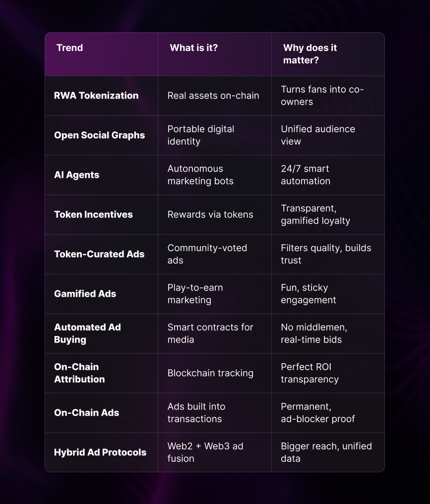Select the "Hybrid Ad Protocols" cell
This screenshot has height=504, width=430.
(100, 452)
